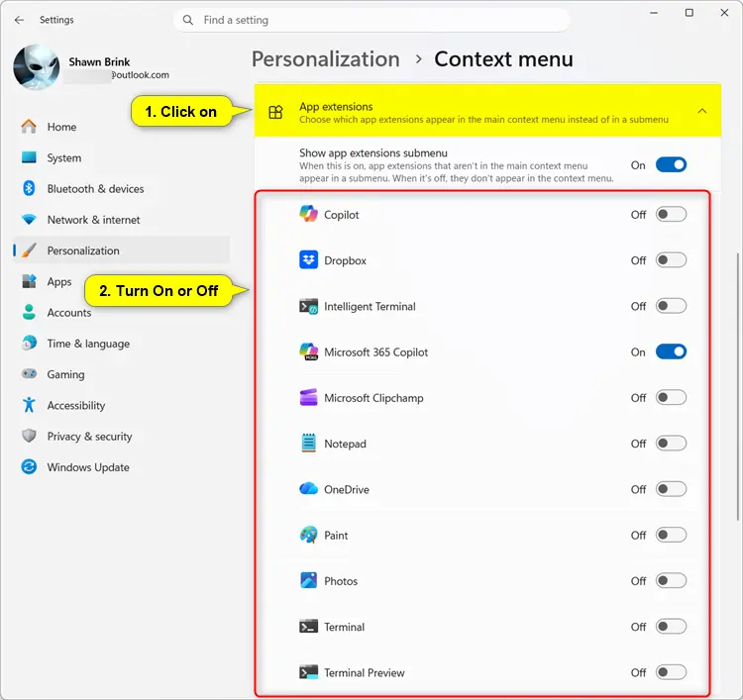Click the Accessibility figure icon

tap(29, 405)
